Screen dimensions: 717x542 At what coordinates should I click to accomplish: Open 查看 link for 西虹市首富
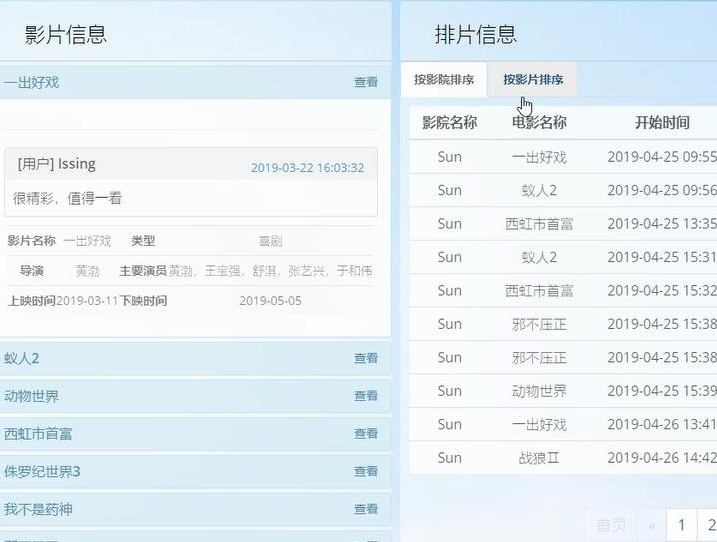pos(366,433)
